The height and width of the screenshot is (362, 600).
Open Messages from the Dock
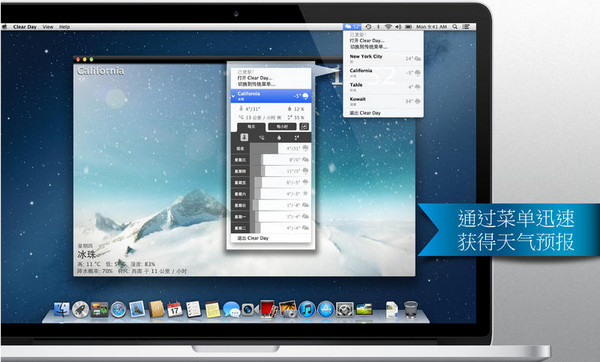(x=231, y=310)
